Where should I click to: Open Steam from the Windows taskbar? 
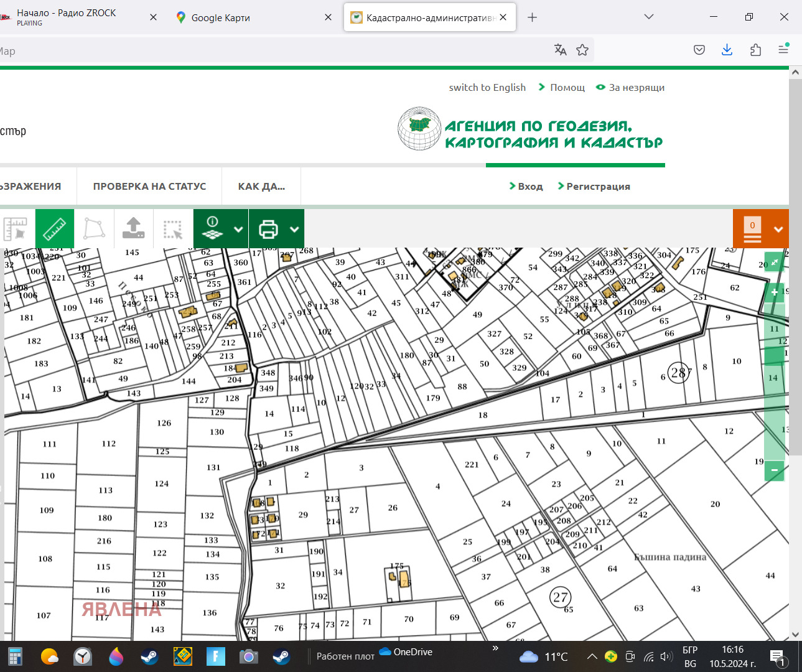click(x=149, y=656)
